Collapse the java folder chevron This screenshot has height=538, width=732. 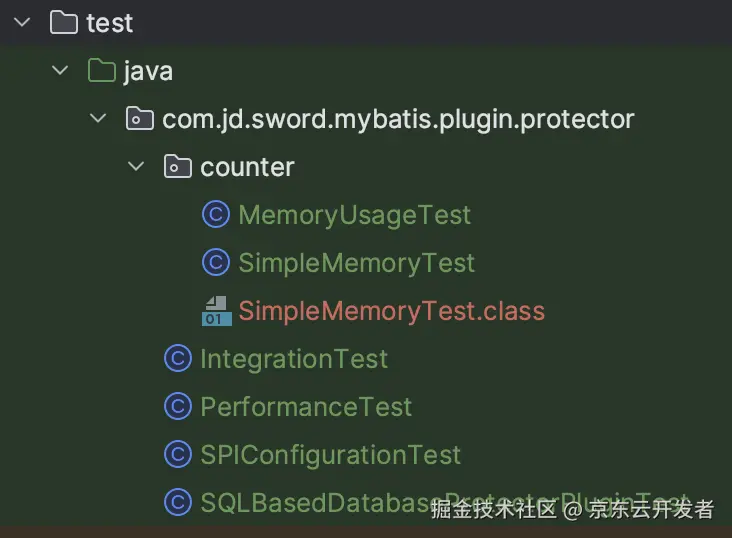click(x=60, y=71)
